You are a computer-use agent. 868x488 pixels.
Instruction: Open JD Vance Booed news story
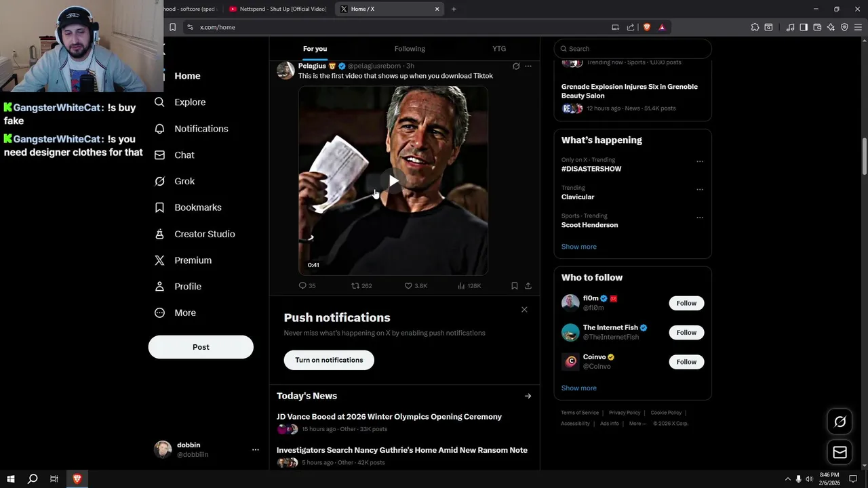(389, 417)
